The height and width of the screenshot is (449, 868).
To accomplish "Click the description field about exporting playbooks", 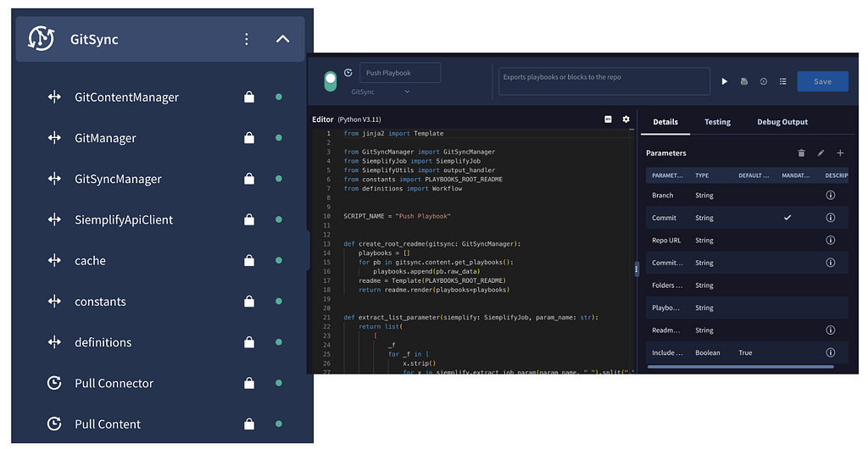I will pyautogui.click(x=604, y=81).
